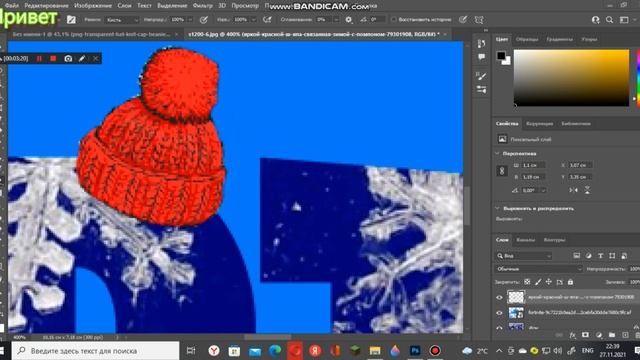Collapse the Перспектива properties section

[x=498, y=153]
